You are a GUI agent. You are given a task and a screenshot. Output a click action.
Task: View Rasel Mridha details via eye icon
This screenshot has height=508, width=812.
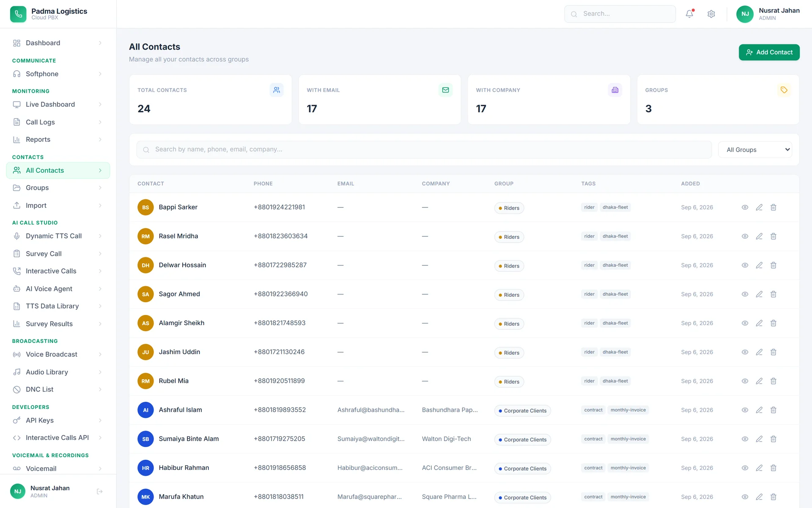(x=745, y=236)
